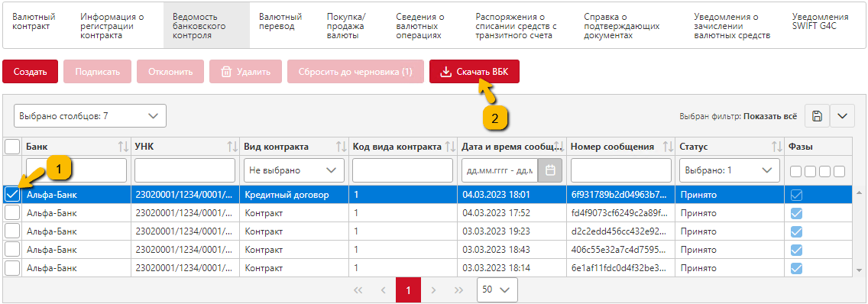Expand the Выбрано столбцов: 7 dropdown
868x304 pixels.
pos(89,116)
